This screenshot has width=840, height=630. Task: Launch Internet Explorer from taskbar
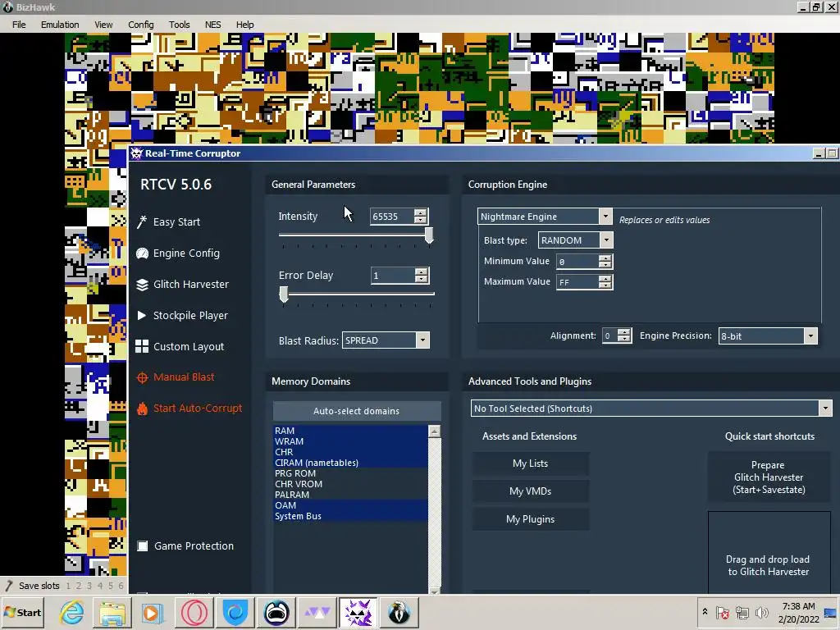click(72, 612)
